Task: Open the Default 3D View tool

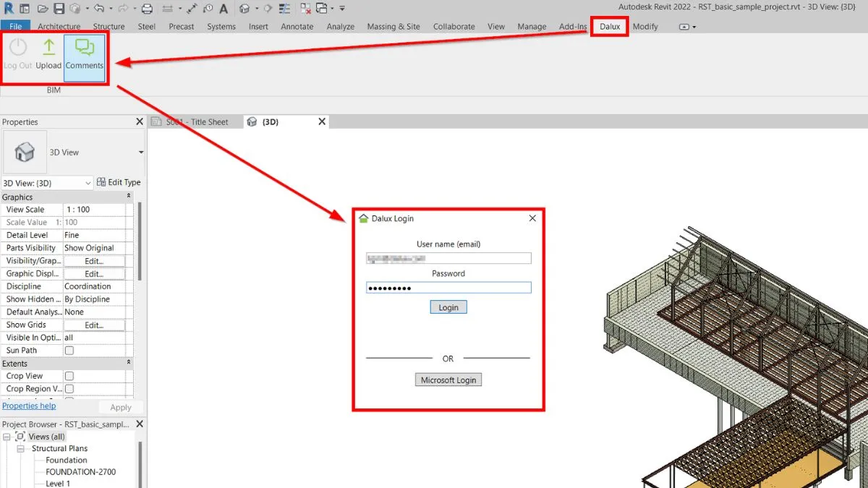Action: (244, 9)
